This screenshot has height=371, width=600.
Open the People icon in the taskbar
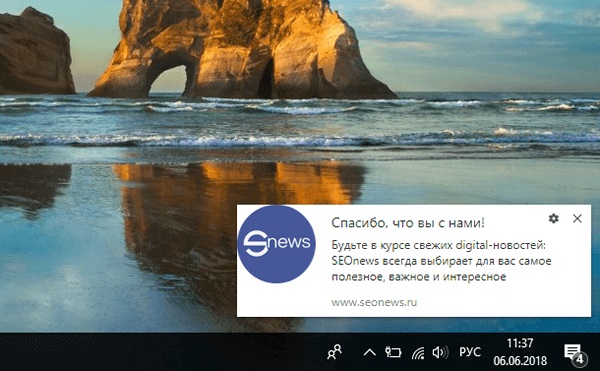[334, 352]
